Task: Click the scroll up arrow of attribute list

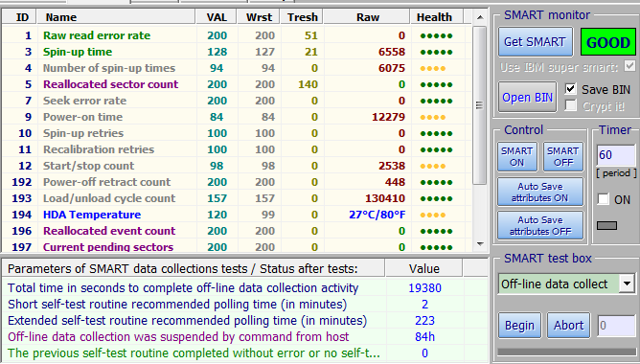Action: 480,17
